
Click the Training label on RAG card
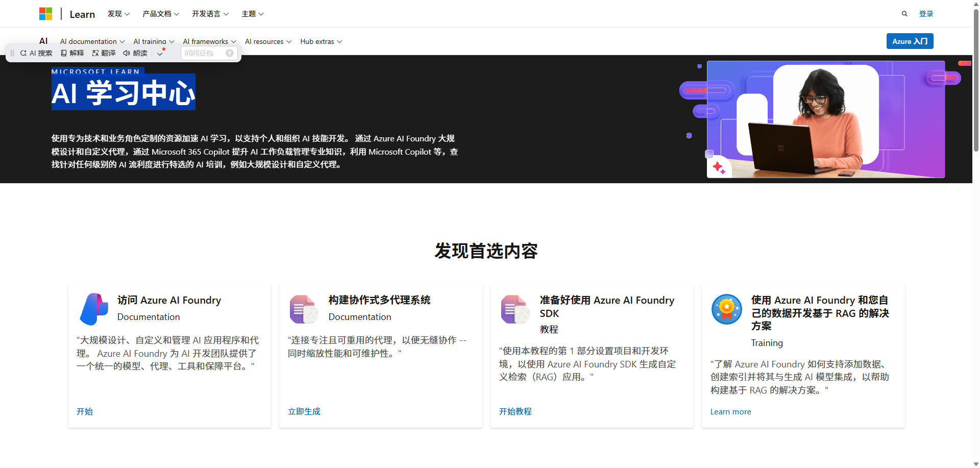(767, 343)
